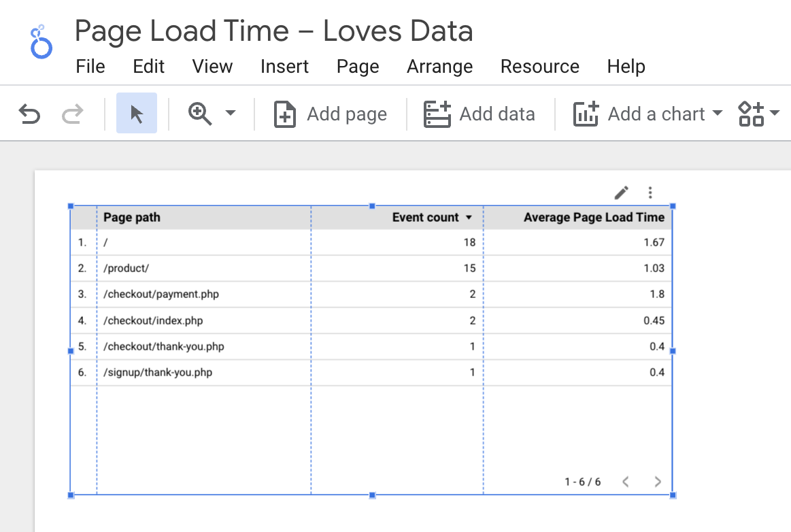Image resolution: width=791 pixels, height=532 pixels.
Task: Open the File menu
Action: [90, 67]
